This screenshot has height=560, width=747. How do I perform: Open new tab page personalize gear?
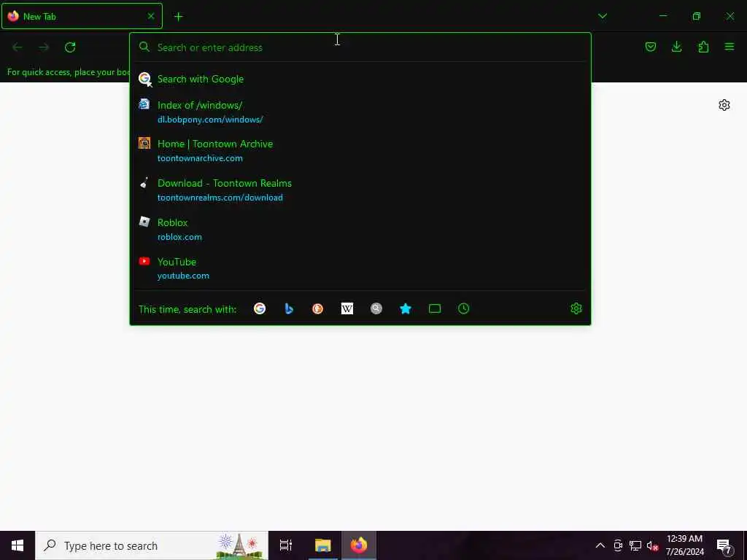click(724, 105)
